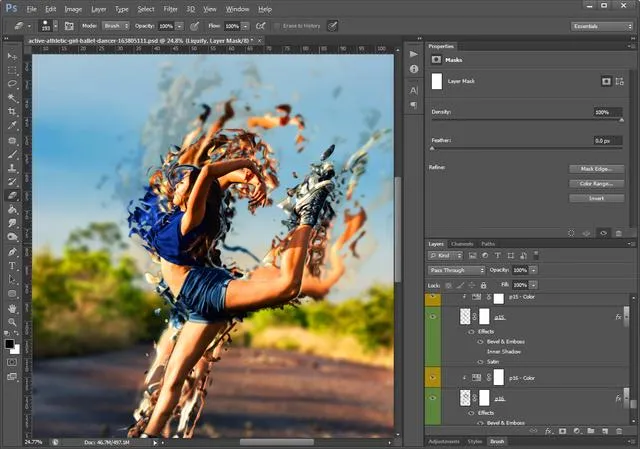Select the Crop tool
The width and height of the screenshot is (640, 449).
[12, 111]
